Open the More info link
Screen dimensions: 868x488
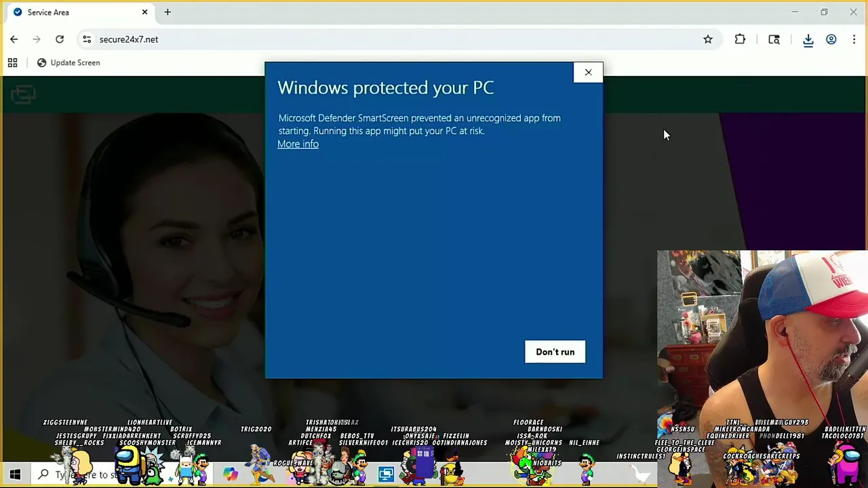click(x=298, y=144)
